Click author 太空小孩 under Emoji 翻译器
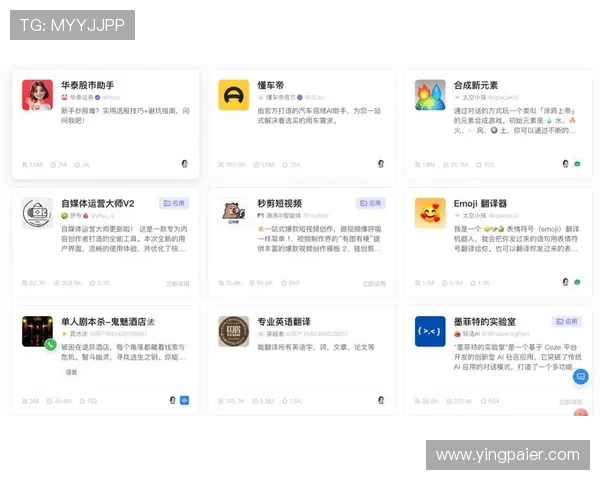Viewport: 600px width, 480px height. [474, 216]
